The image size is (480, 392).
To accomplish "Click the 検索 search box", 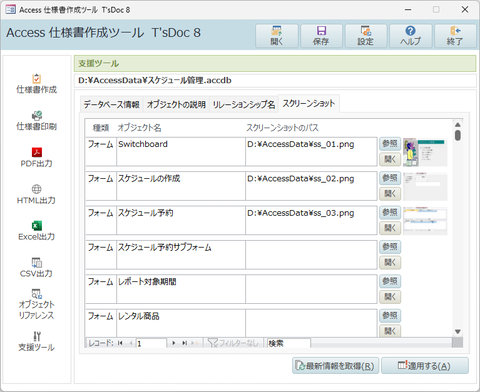I will tap(289, 343).
